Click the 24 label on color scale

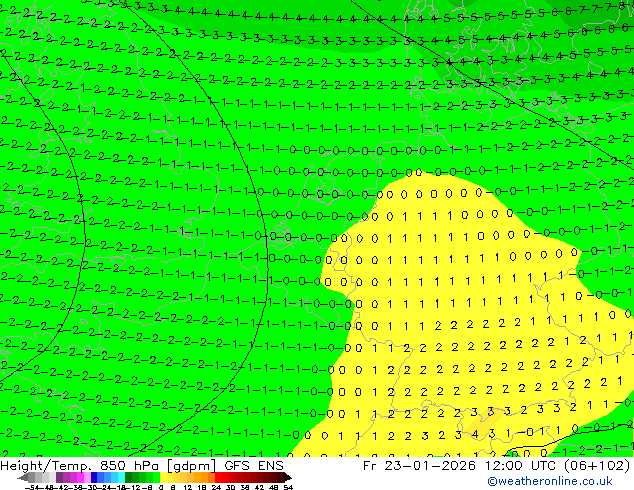pyautogui.click(x=216, y=487)
